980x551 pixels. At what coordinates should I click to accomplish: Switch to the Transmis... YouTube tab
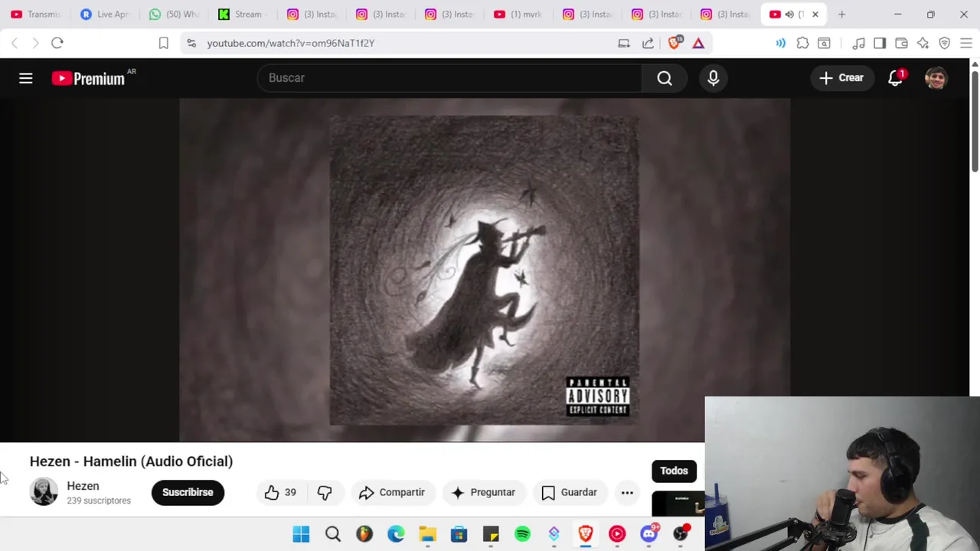35,14
